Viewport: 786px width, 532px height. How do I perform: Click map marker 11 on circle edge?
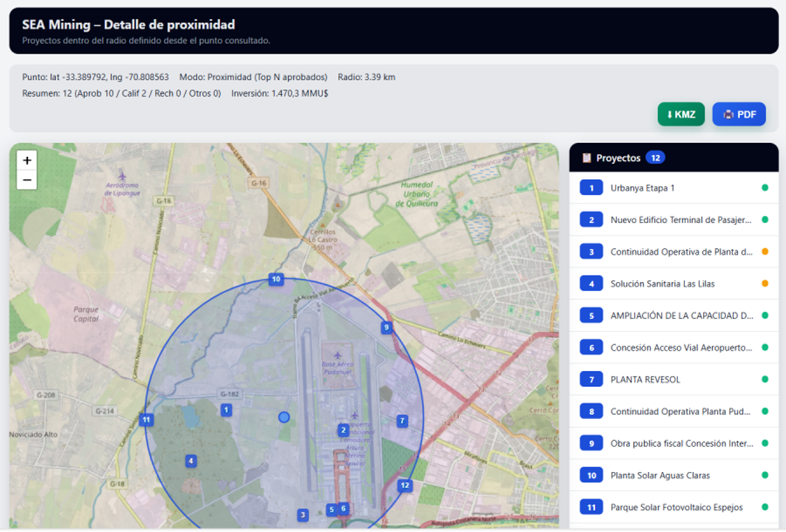[x=146, y=420]
